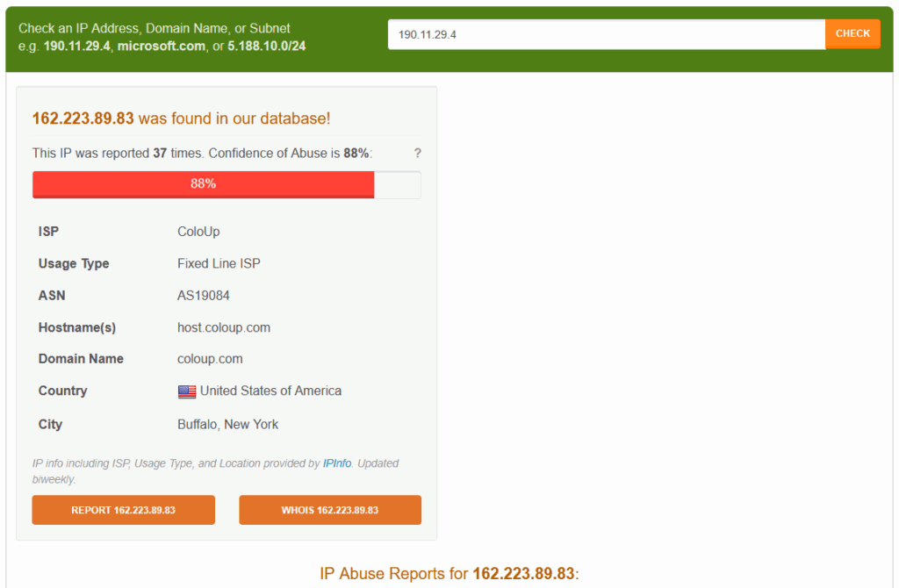
Task: Click the example IP 190.11.29.4 in header
Action: (77, 46)
